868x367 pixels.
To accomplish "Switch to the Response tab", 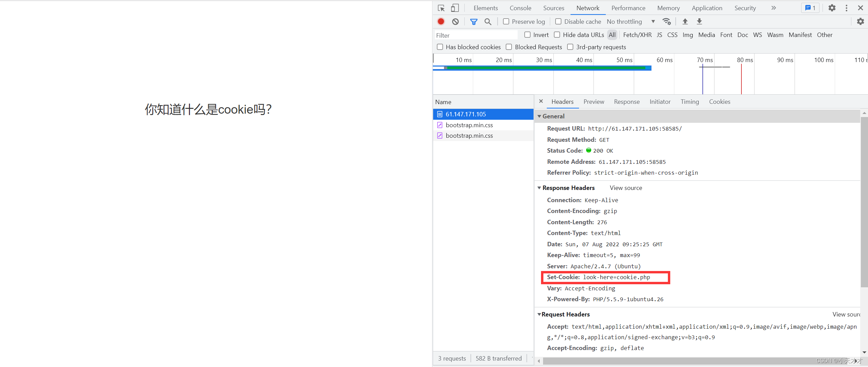I will tap(626, 101).
